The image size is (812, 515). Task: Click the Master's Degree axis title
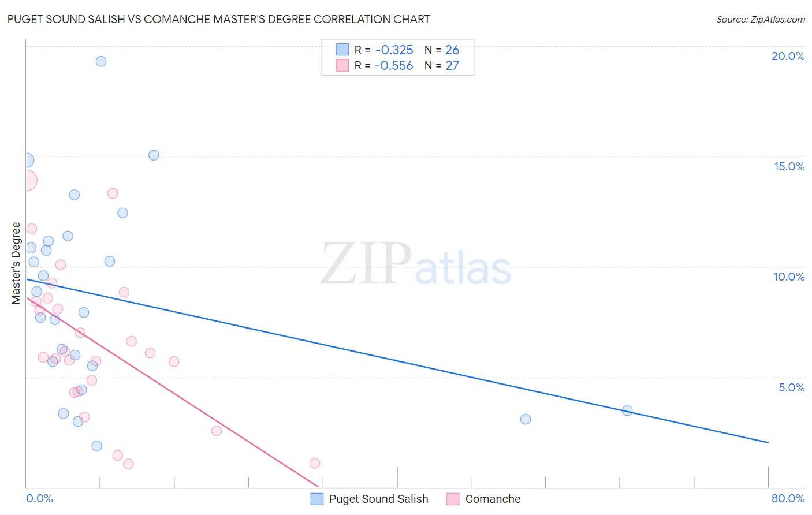(x=16, y=263)
